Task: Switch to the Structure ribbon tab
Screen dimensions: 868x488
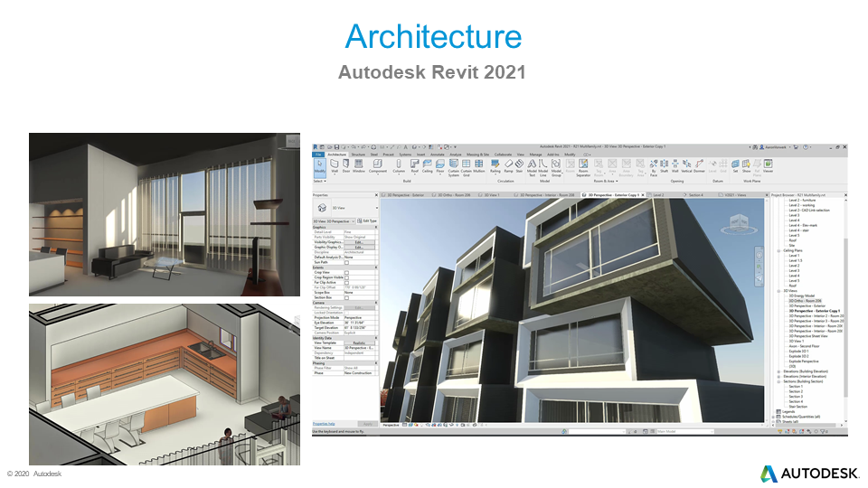Action: click(358, 155)
